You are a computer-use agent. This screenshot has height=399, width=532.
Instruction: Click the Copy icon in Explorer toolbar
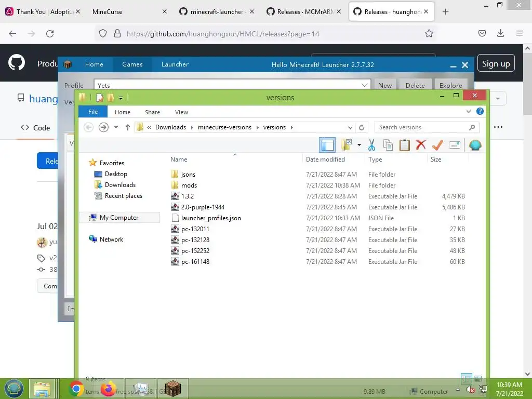point(388,145)
